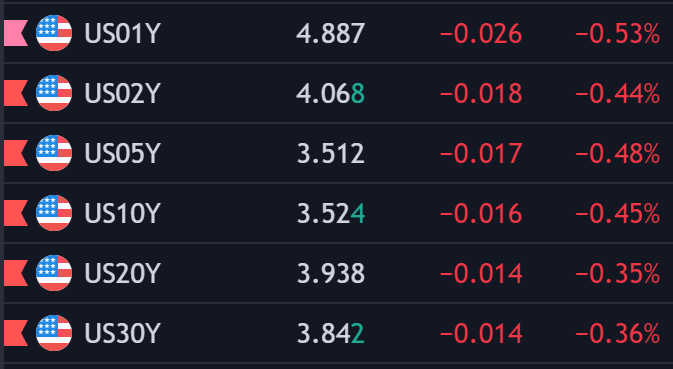Click the US01Y change value −0.026
Screen dimensions: 673x369
481,33
